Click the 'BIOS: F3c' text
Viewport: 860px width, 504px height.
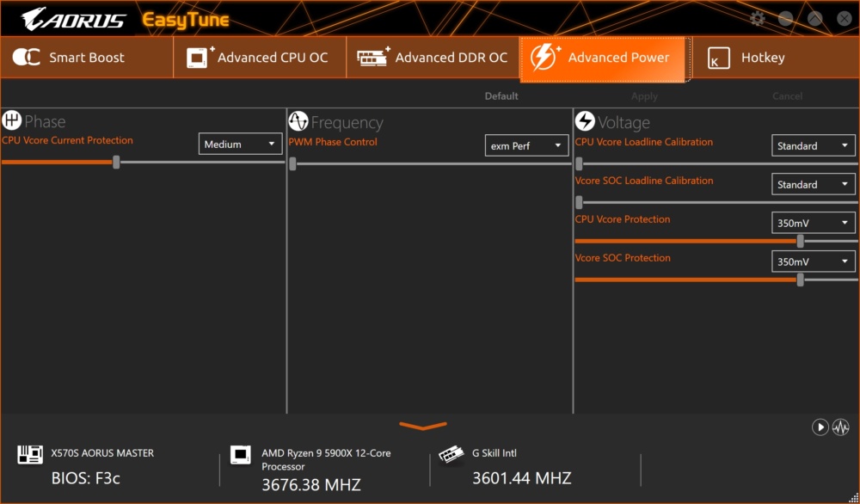(x=85, y=478)
